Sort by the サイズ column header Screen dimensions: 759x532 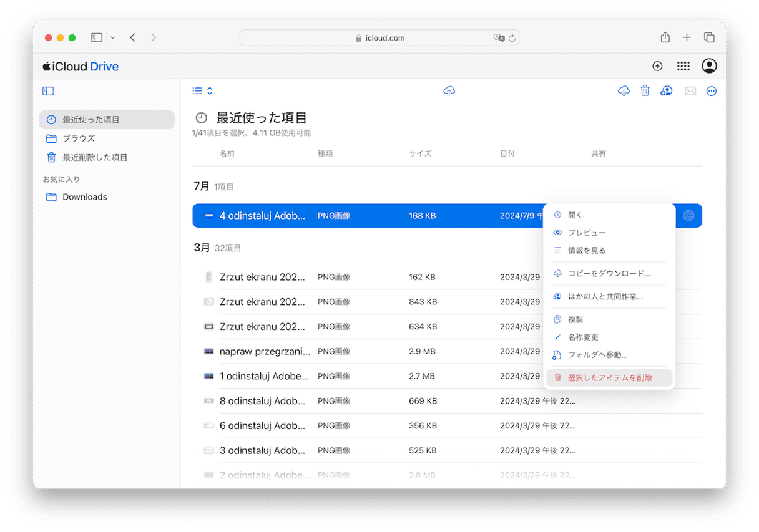pos(420,153)
